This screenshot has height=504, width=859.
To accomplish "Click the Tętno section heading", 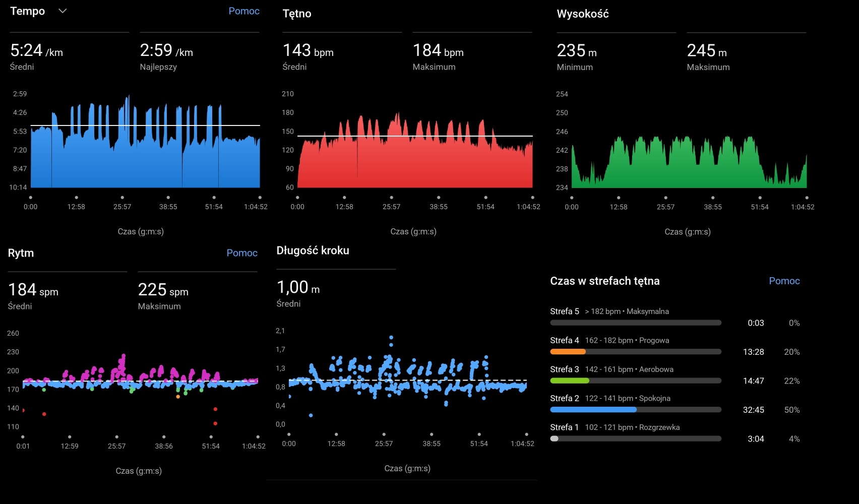I will click(x=297, y=14).
